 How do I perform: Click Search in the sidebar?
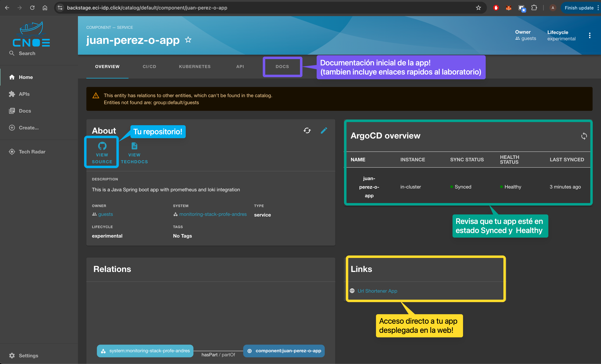coord(27,53)
